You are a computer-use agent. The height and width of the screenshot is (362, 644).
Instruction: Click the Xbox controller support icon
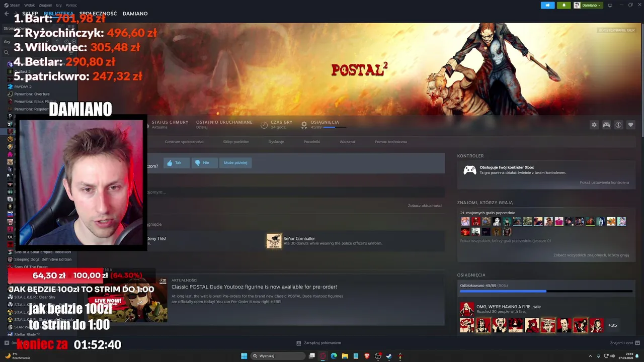tap(469, 170)
